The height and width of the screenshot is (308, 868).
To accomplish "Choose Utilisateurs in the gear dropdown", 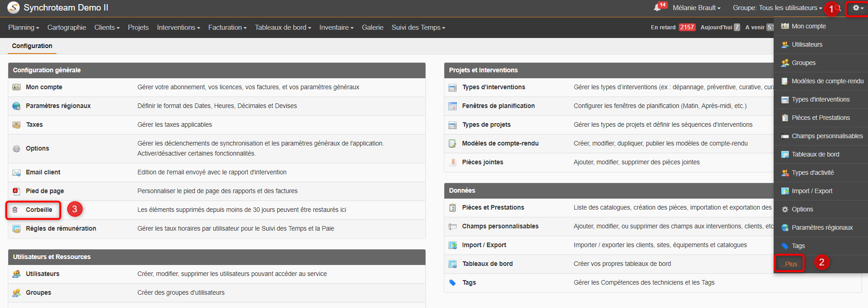I will pyautogui.click(x=821, y=44).
